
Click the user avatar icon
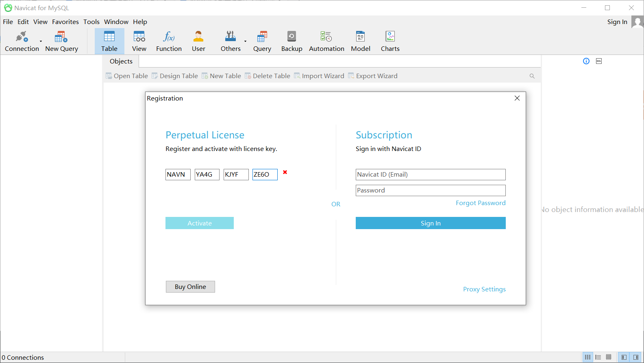click(637, 22)
